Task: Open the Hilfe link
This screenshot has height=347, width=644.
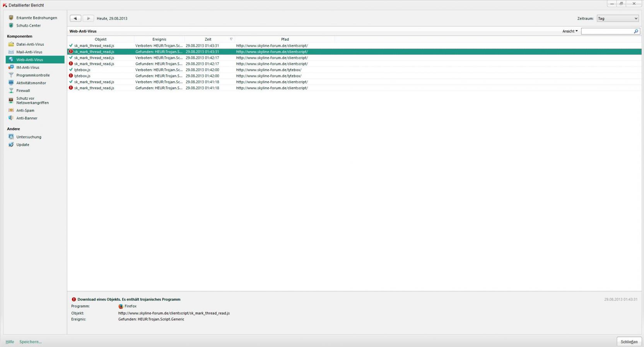Action: pos(10,342)
